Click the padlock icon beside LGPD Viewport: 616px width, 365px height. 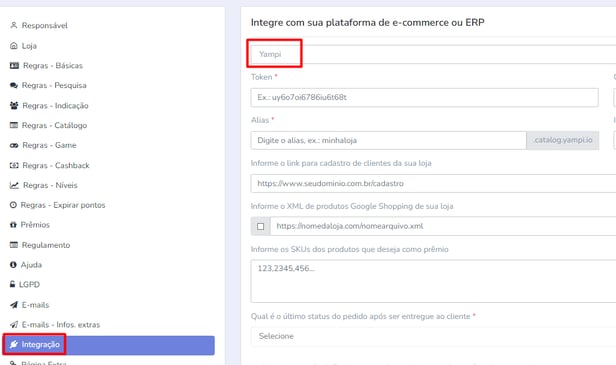coord(13,284)
